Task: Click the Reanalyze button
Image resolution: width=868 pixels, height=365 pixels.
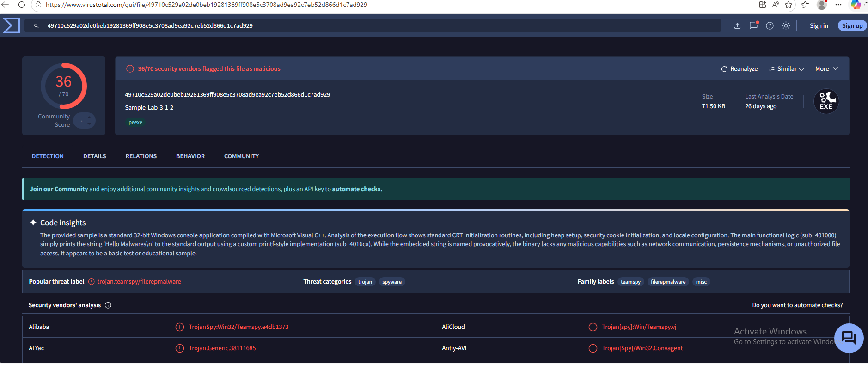Action: pos(739,69)
